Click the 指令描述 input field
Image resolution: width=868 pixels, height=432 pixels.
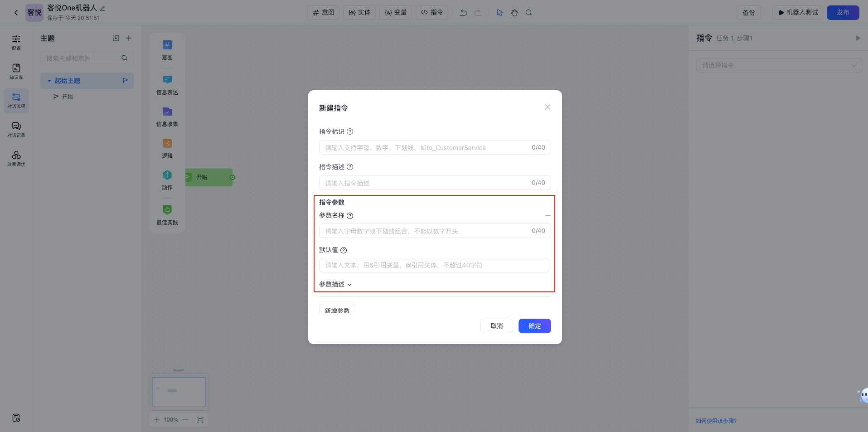[426, 183]
